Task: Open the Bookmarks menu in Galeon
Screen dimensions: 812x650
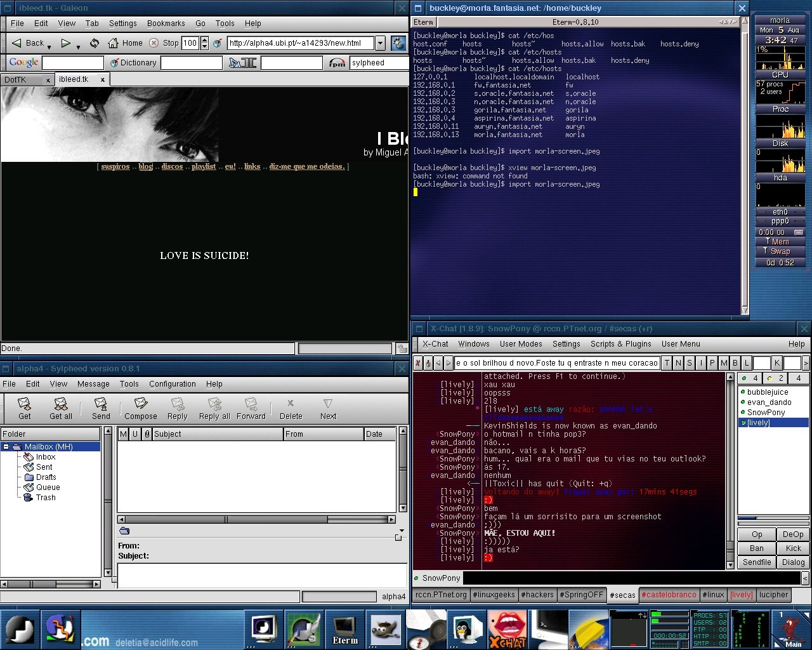Action: point(166,23)
